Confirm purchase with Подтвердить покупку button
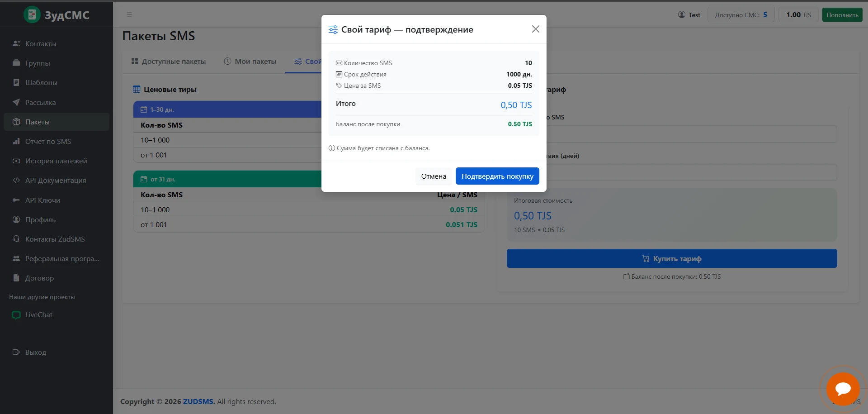This screenshot has height=414, width=868. point(497,176)
